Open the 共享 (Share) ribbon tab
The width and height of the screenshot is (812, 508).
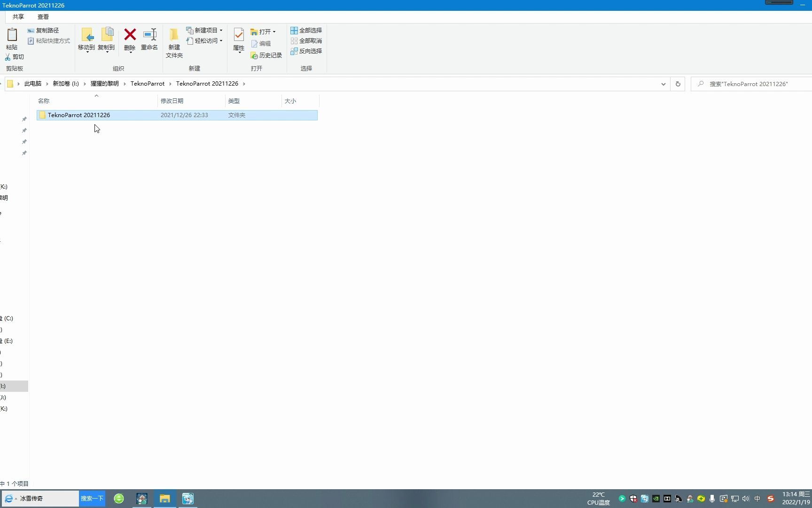[18, 17]
